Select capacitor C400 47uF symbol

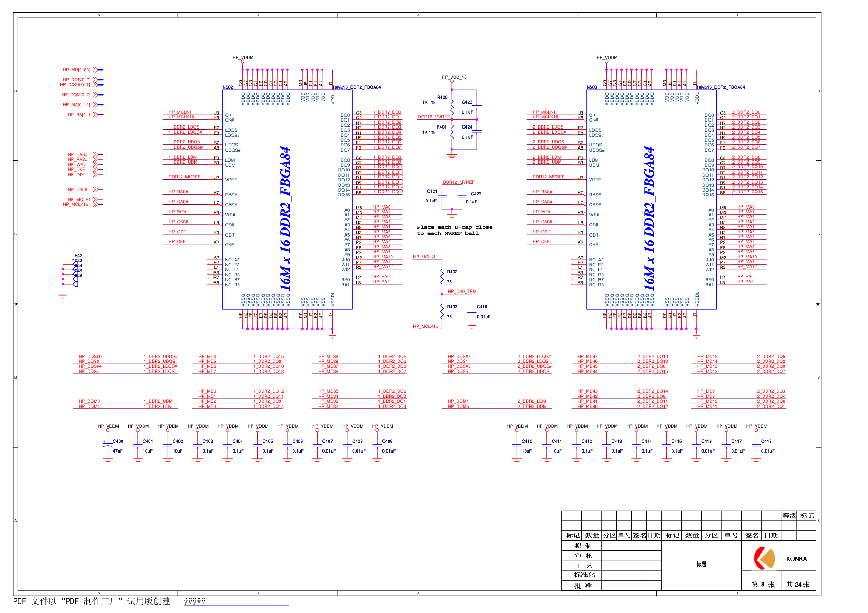tap(108, 446)
